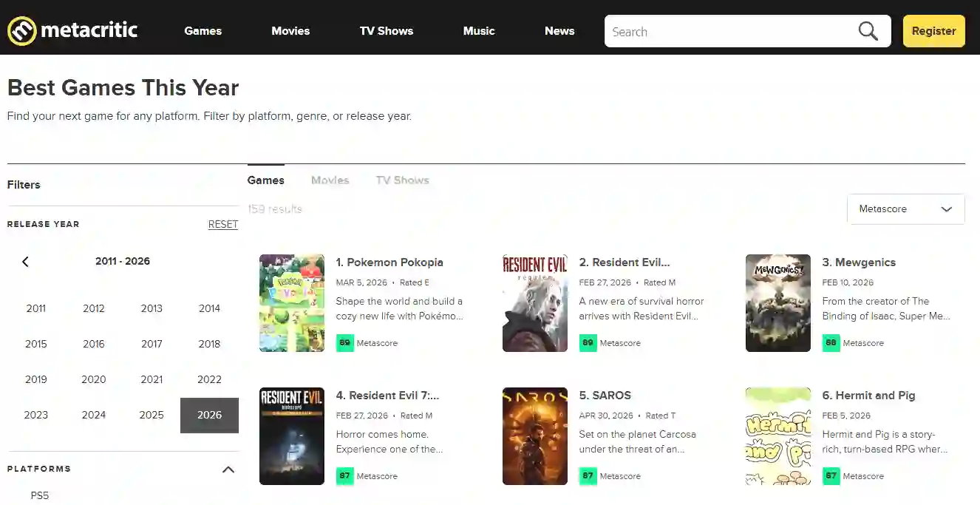Filter by release year 2016
The height and width of the screenshot is (505, 980).
point(94,344)
